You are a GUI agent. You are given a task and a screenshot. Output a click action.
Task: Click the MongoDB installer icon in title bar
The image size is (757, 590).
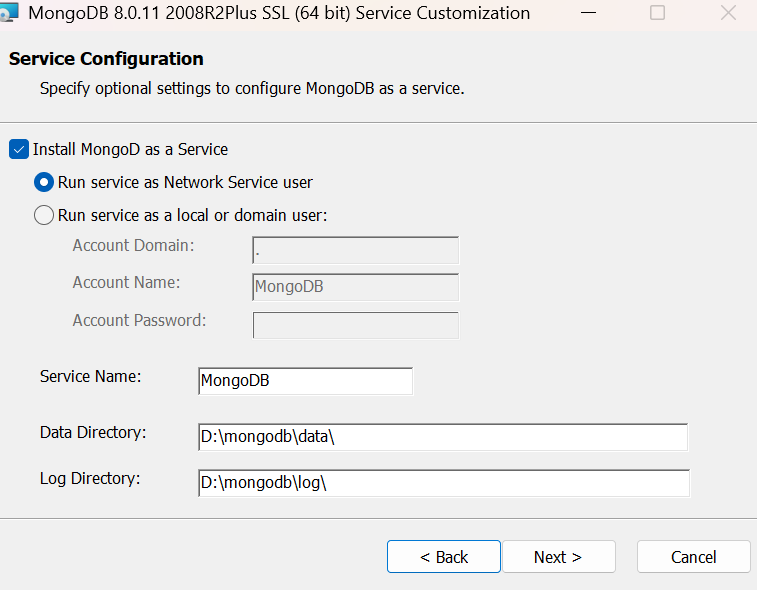9,13
